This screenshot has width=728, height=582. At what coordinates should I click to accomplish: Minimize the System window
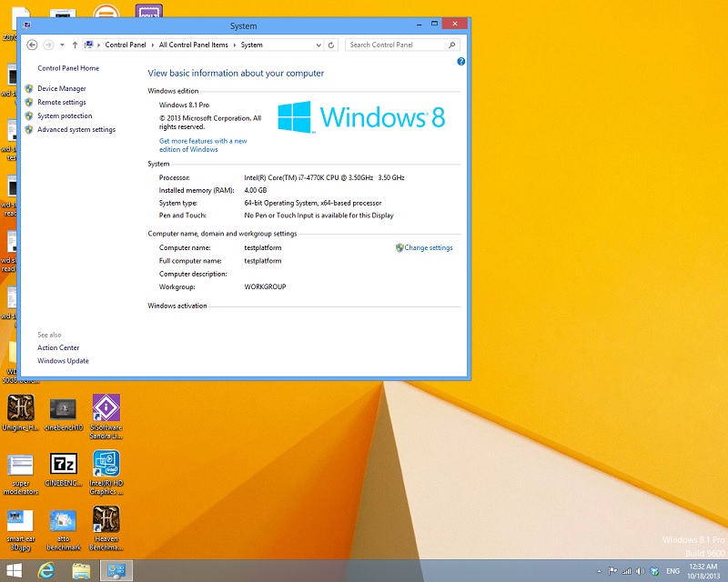coord(419,24)
